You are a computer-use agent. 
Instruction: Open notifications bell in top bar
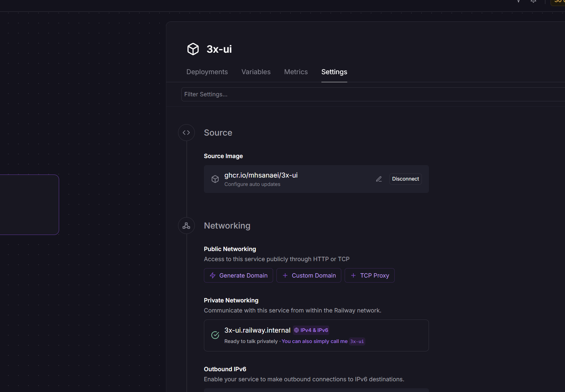[x=533, y=1]
